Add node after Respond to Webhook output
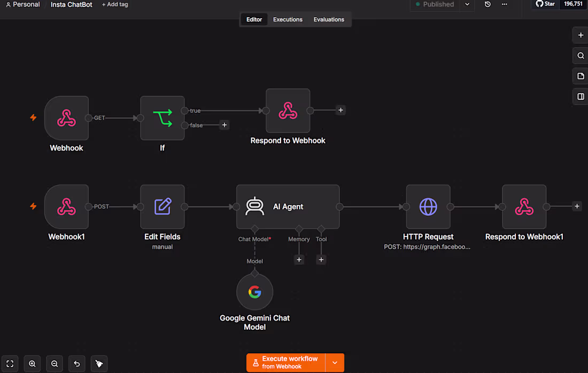Screen dimensions: 588x373 coord(341,110)
